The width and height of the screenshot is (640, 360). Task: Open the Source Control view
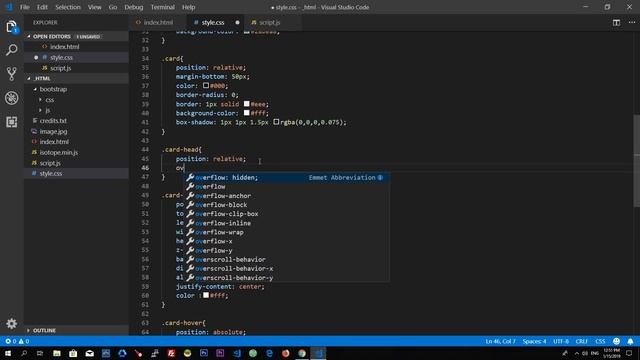tap(11, 74)
